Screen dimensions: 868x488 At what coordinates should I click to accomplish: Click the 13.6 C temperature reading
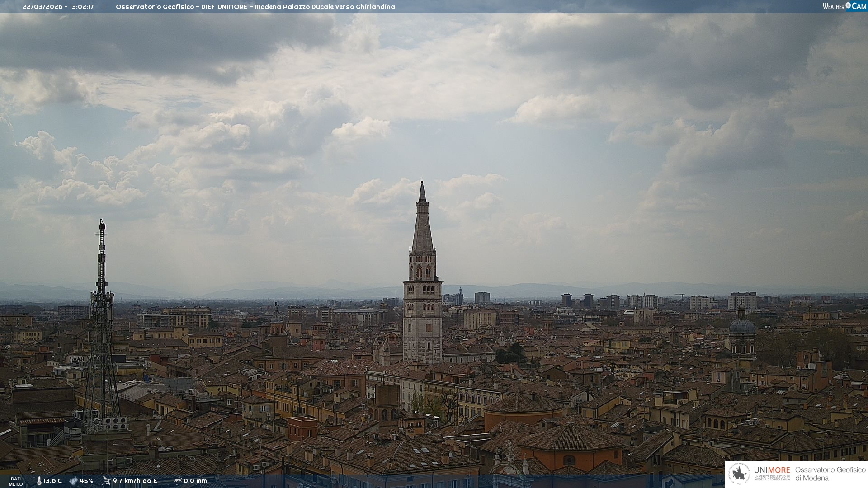click(x=52, y=481)
